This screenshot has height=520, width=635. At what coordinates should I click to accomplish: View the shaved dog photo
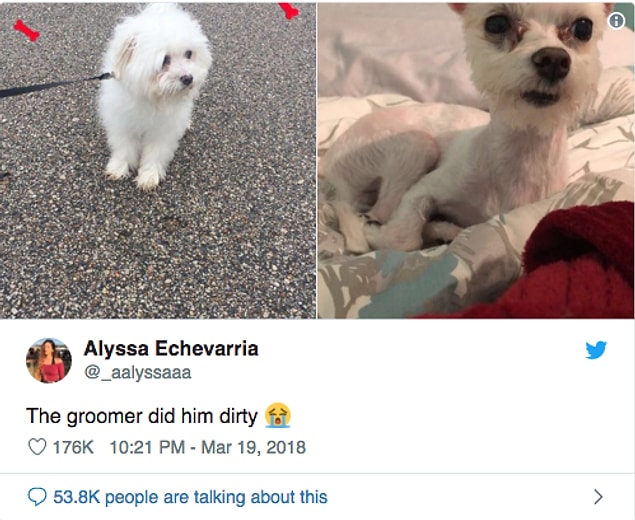476,161
